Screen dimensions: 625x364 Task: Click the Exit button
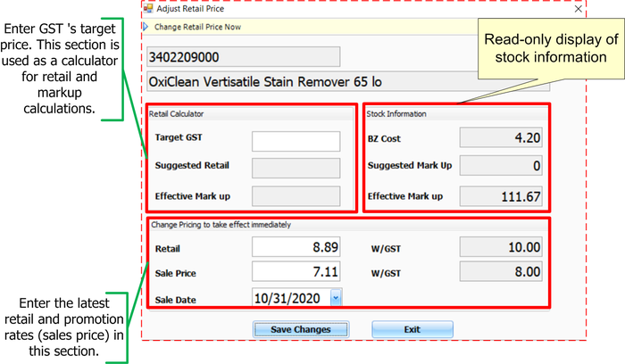(x=412, y=329)
